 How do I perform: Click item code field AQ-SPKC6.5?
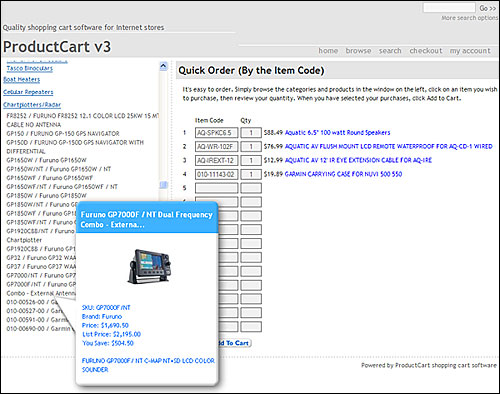217,133
